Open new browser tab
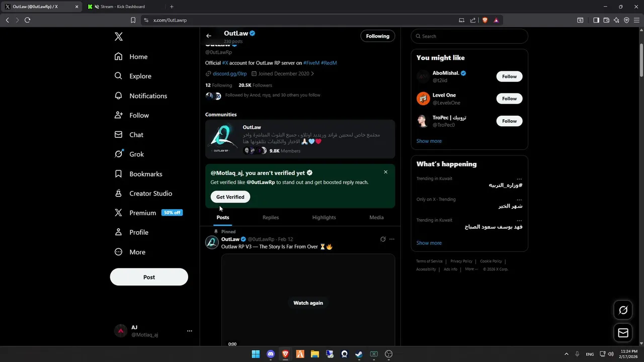This screenshot has width=644, height=362. coord(172,7)
